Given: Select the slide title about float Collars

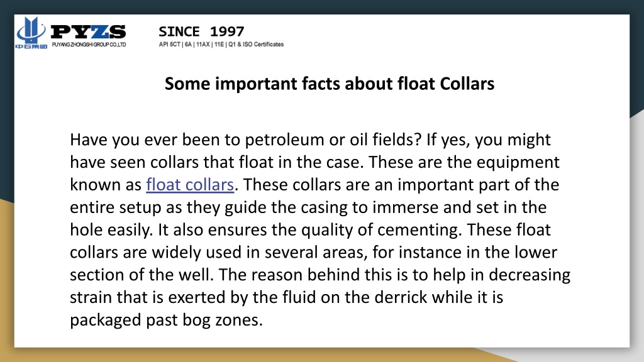Looking at the screenshot, I should (x=330, y=84).
